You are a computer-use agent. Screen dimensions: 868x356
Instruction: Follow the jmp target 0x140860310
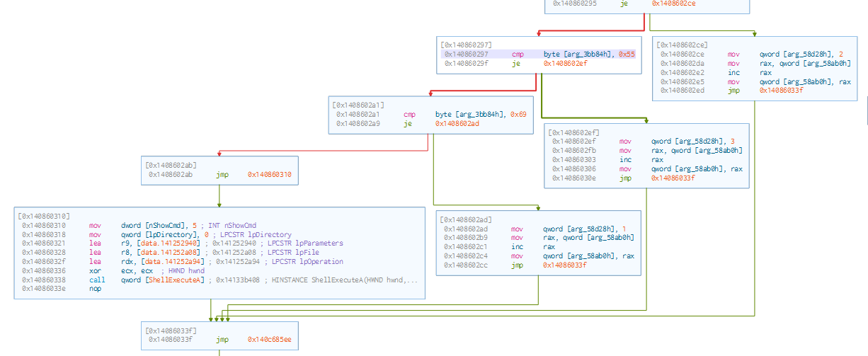[x=270, y=174]
